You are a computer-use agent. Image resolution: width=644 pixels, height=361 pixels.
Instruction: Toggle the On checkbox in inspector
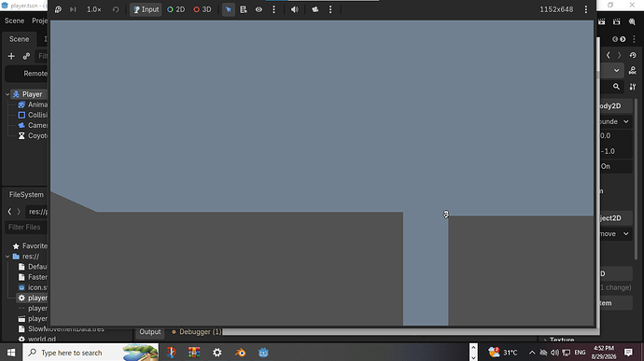pyautogui.click(x=615, y=166)
